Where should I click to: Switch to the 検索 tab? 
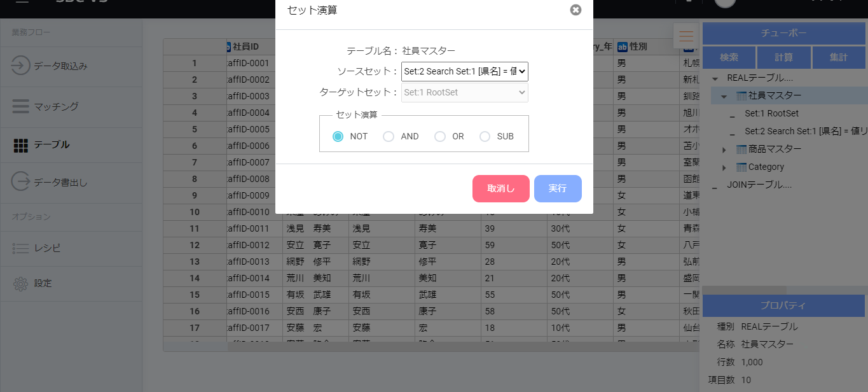[729, 57]
